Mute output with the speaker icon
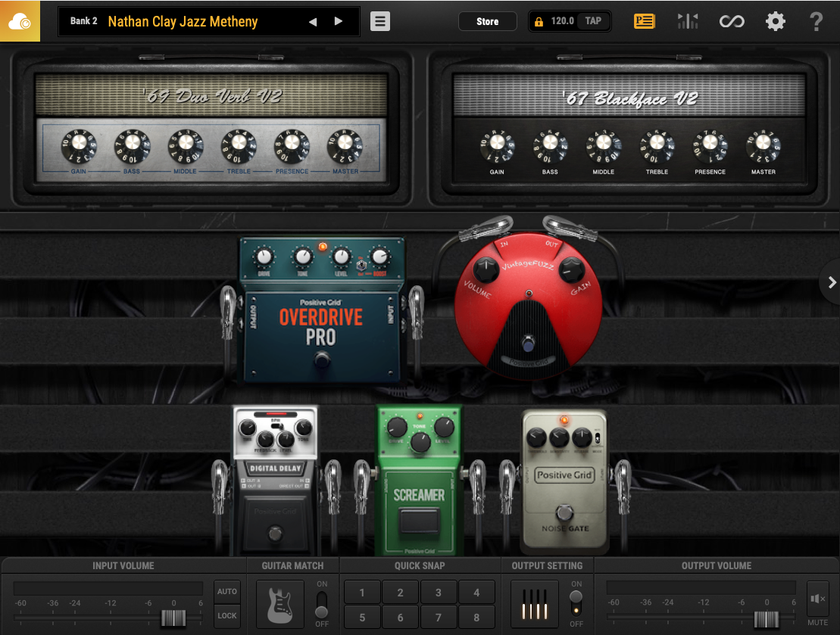The image size is (840, 635). [817, 599]
